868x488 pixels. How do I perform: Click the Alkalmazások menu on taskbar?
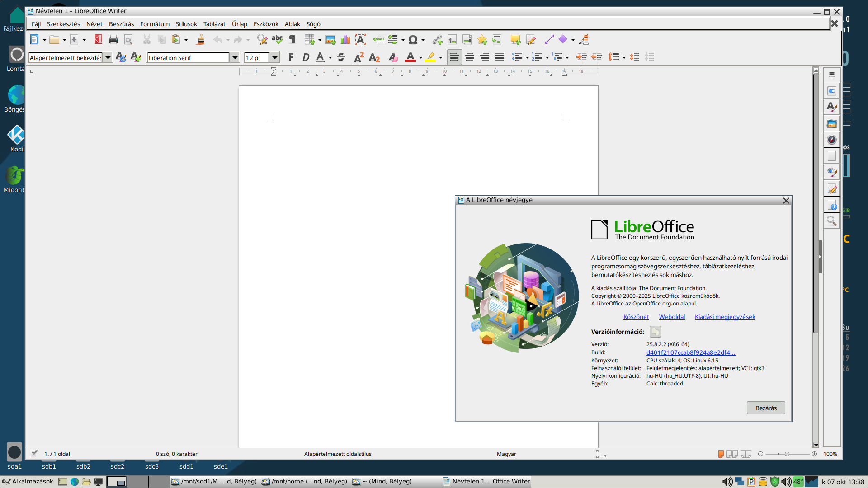[28, 482]
